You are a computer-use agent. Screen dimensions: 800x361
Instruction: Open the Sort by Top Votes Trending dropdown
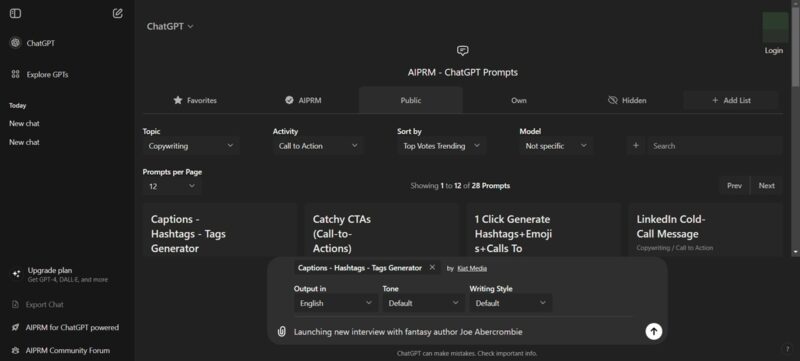442,146
